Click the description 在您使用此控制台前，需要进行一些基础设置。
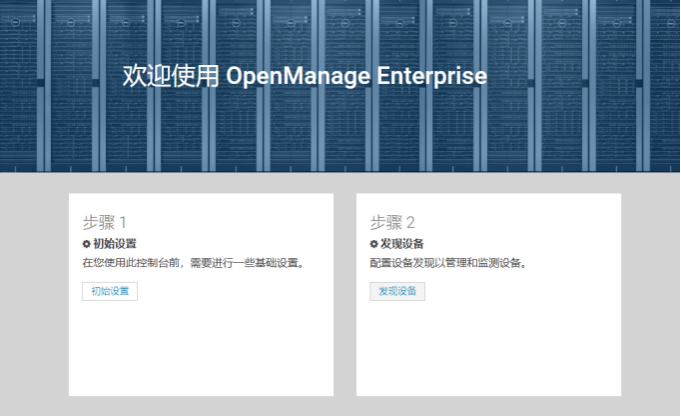This screenshot has width=681, height=416. [194, 263]
